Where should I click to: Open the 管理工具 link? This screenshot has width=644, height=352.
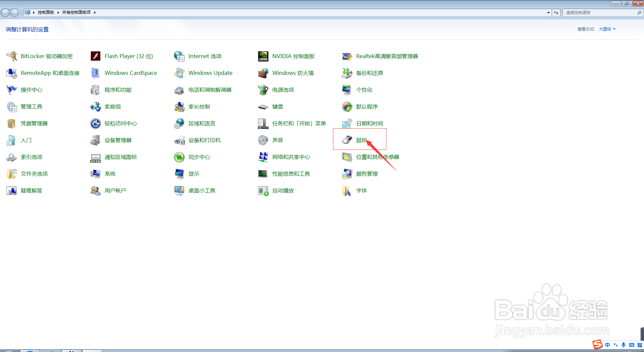point(32,106)
